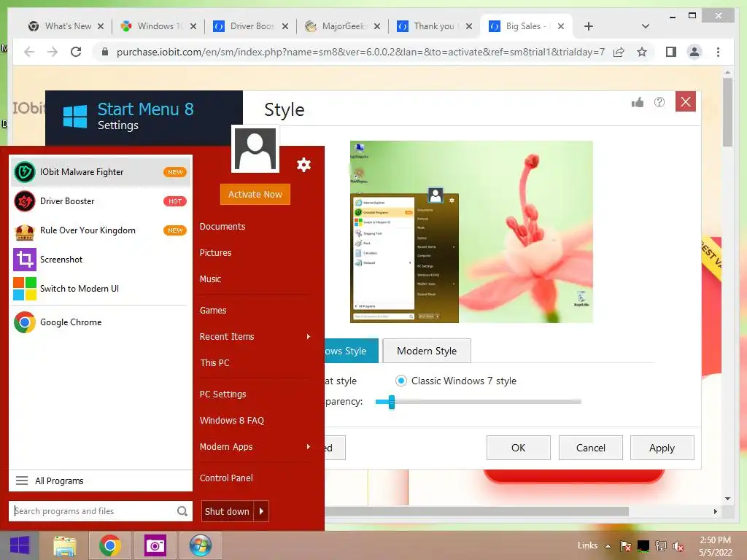The image size is (747, 560).
Task: Select Classic Windows 7 style radio button
Action: point(401,381)
